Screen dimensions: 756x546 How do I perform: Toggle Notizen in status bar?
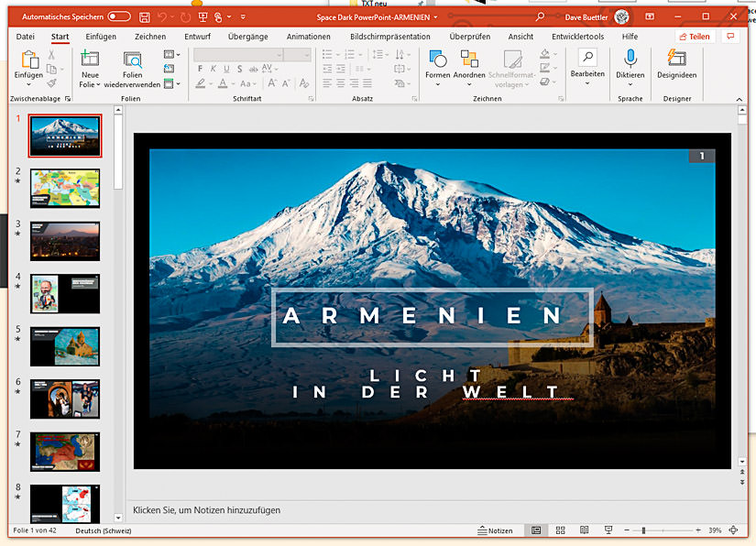(x=495, y=530)
